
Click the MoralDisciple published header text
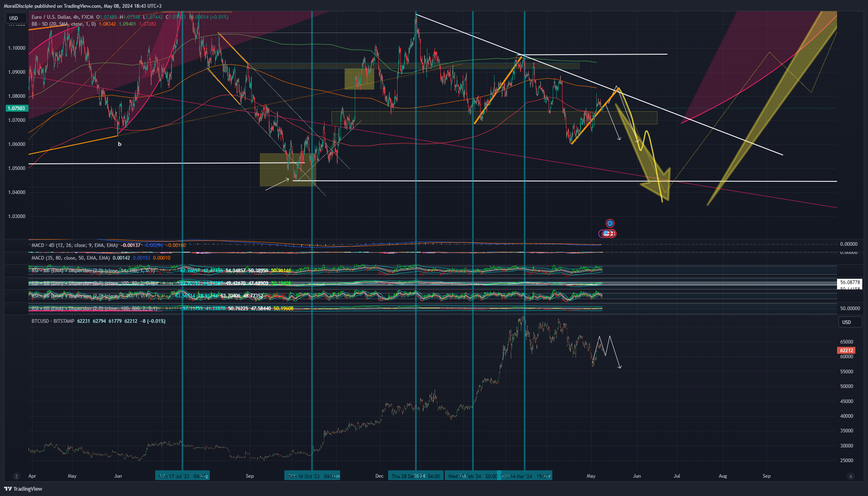[x=83, y=6]
